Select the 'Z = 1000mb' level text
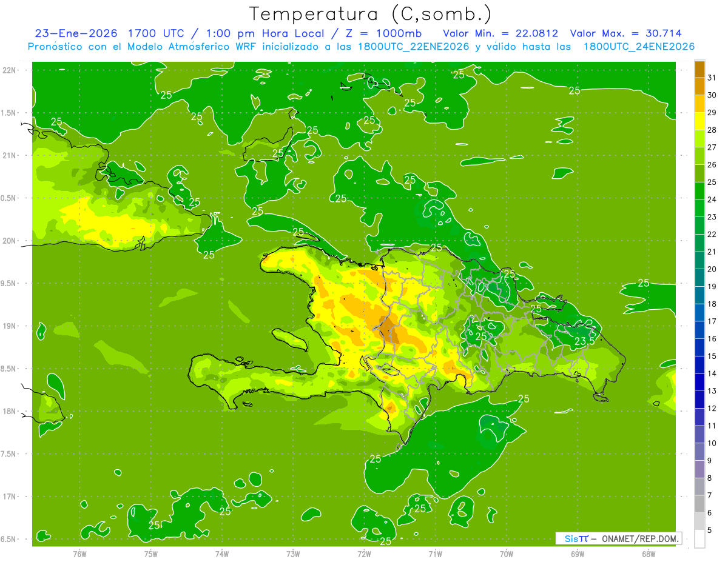Viewport: 728px width, 562px height. coord(385,33)
